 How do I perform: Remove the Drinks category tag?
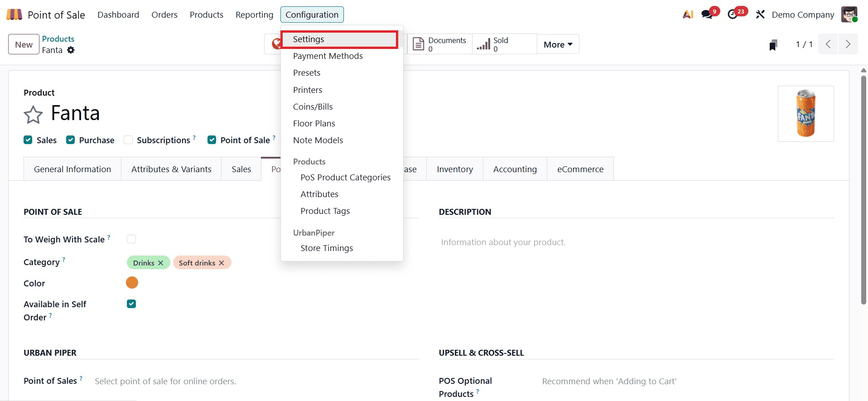pos(160,263)
